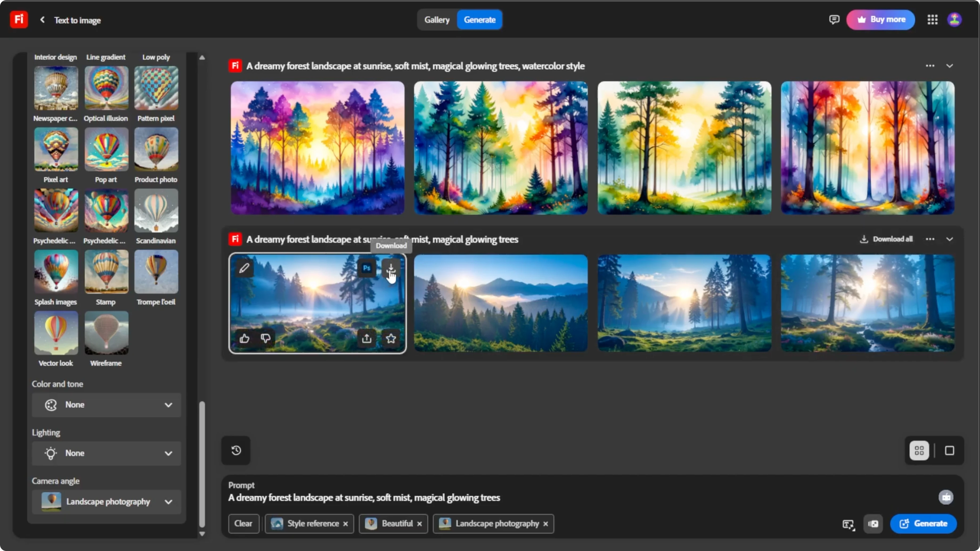980x551 pixels.
Task: Open the fourth watercolor forest image
Action: (867, 148)
